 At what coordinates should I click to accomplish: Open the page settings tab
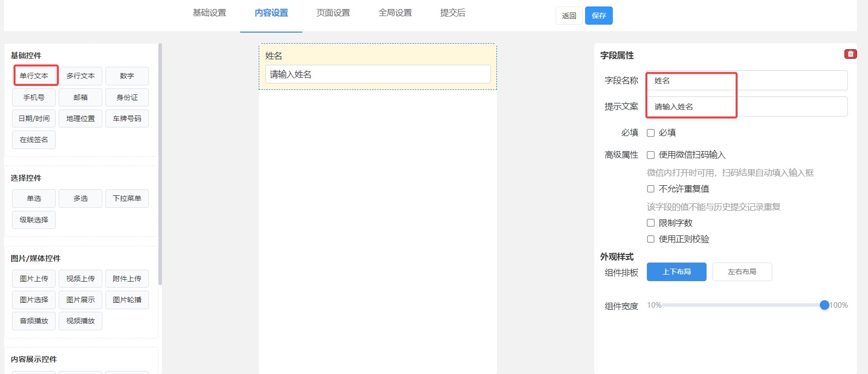click(333, 13)
